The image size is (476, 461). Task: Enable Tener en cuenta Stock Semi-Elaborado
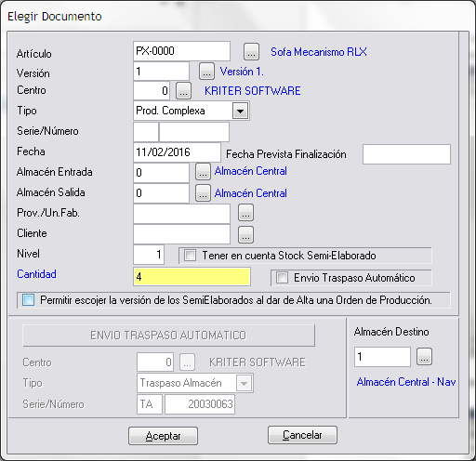click(190, 256)
